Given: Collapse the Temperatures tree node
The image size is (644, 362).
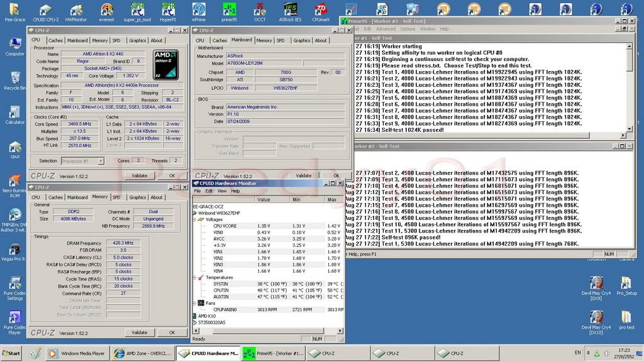Looking at the screenshot, I should [195, 277].
